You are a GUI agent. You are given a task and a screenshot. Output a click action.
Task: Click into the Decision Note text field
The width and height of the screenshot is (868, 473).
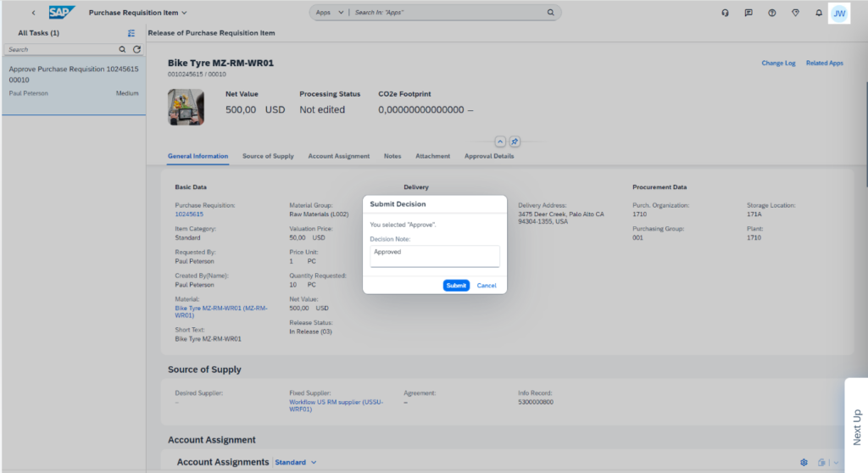(x=435, y=256)
